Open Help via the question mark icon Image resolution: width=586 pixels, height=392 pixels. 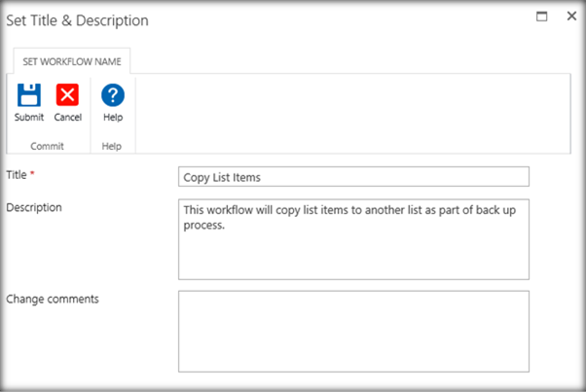coord(113,95)
